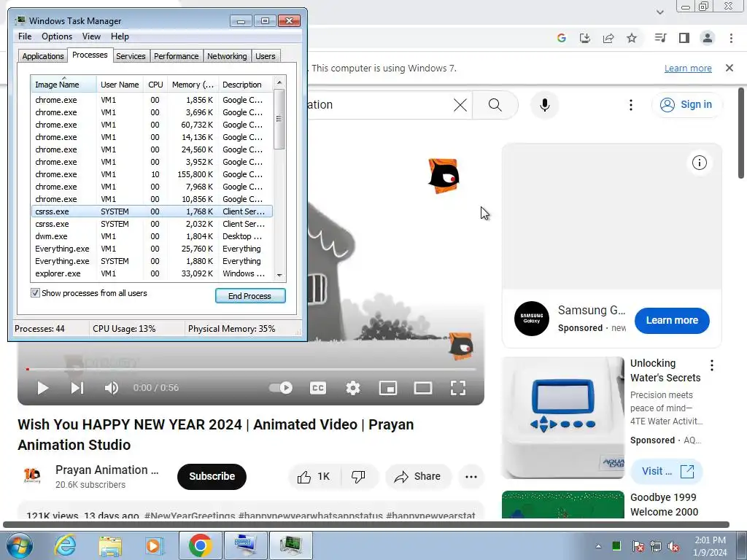Skip to next video
The height and width of the screenshot is (560, 747).
click(77, 388)
